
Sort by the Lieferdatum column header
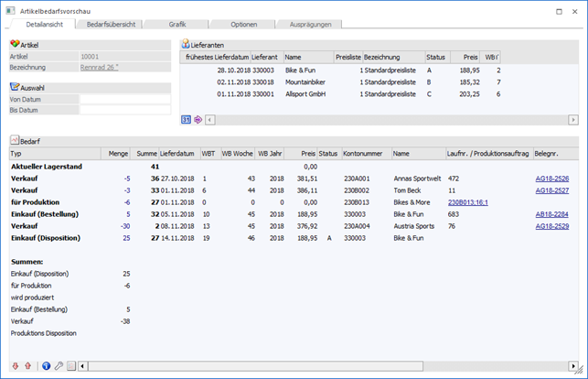[178, 154]
